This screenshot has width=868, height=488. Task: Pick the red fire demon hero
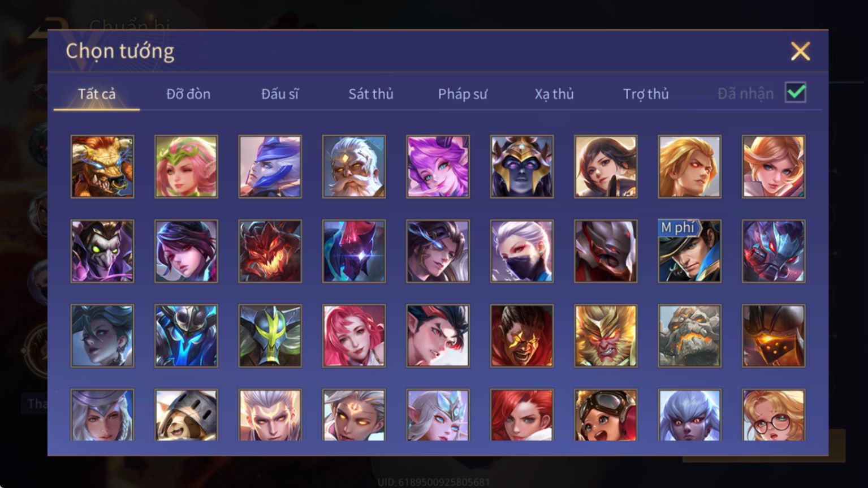point(270,251)
